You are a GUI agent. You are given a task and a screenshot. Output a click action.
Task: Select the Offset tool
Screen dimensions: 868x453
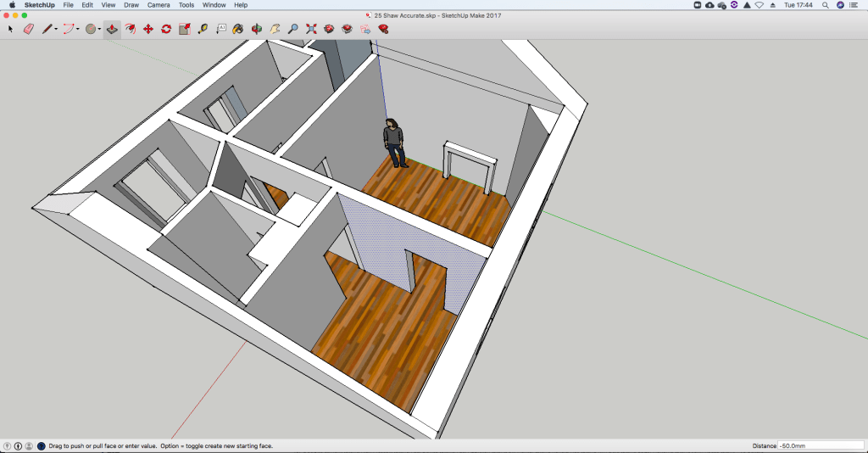[x=130, y=29]
